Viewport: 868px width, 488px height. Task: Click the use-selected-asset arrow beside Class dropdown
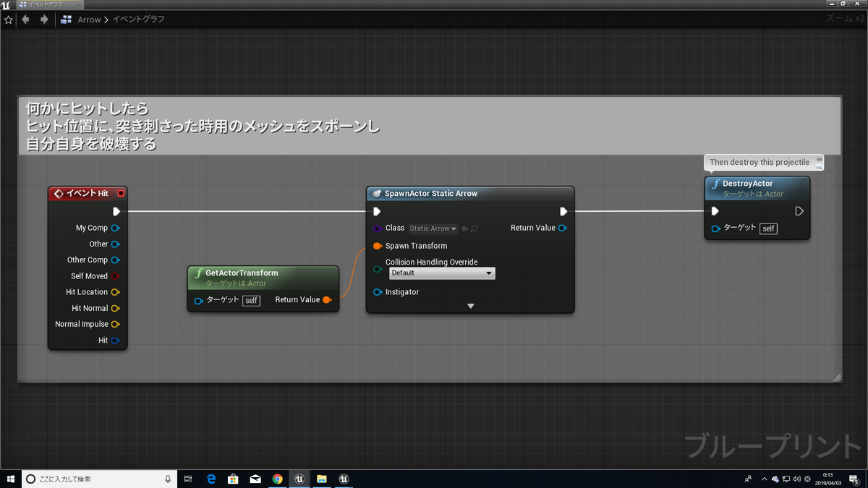pos(464,228)
